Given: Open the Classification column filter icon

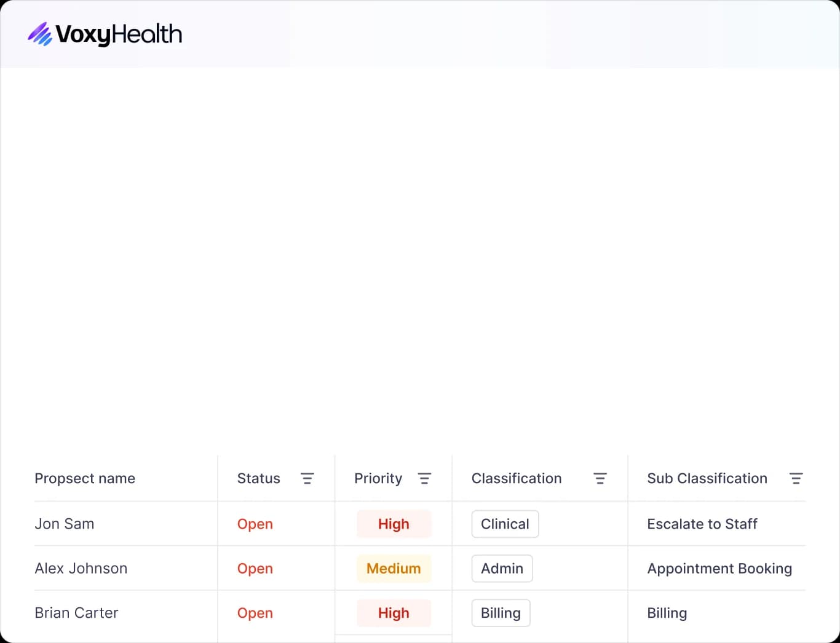Looking at the screenshot, I should click(x=600, y=478).
